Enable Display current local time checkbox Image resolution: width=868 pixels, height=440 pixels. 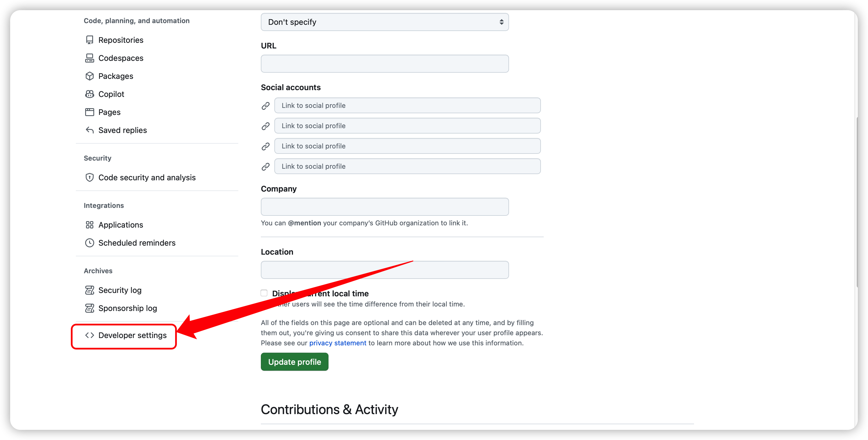pyautogui.click(x=264, y=293)
